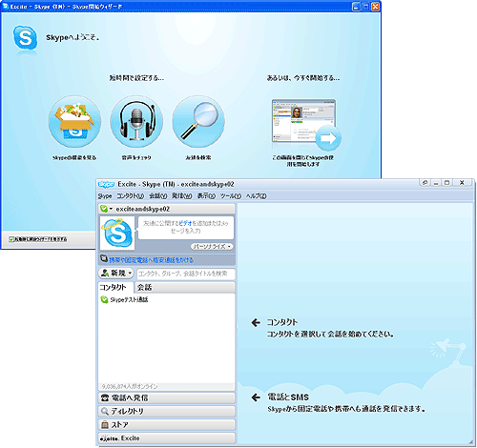Open the ヘルプ menu in menu bar
Image resolution: width=477 pixels, height=448 pixels.
[256, 196]
